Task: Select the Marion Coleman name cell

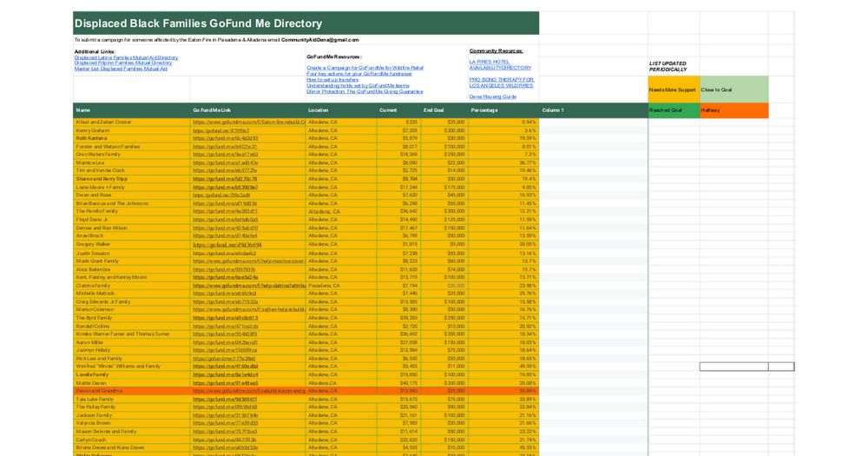Action: point(132,310)
